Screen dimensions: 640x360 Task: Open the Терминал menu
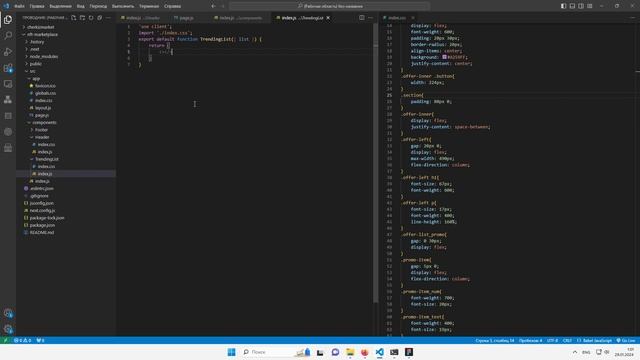pos(149,6)
